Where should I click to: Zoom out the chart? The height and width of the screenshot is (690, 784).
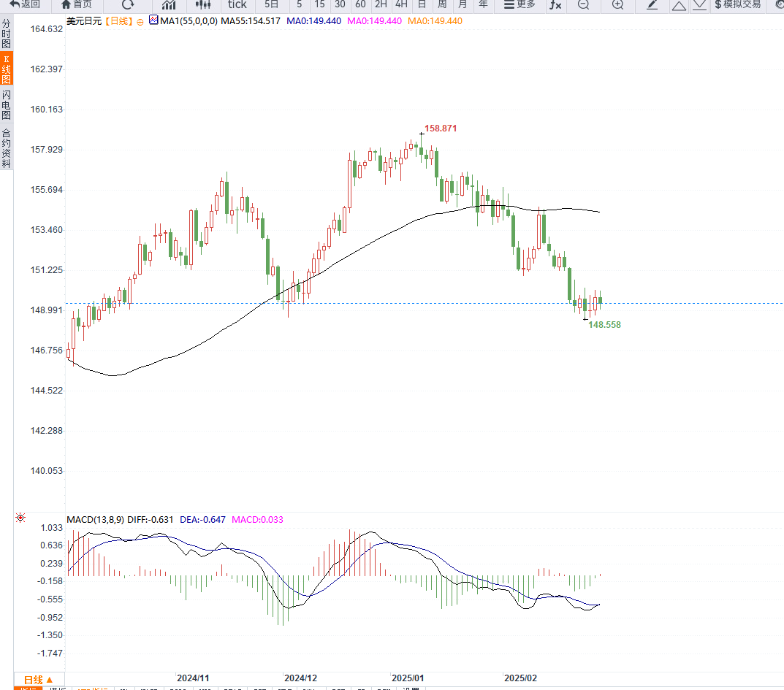click(584, 4)
